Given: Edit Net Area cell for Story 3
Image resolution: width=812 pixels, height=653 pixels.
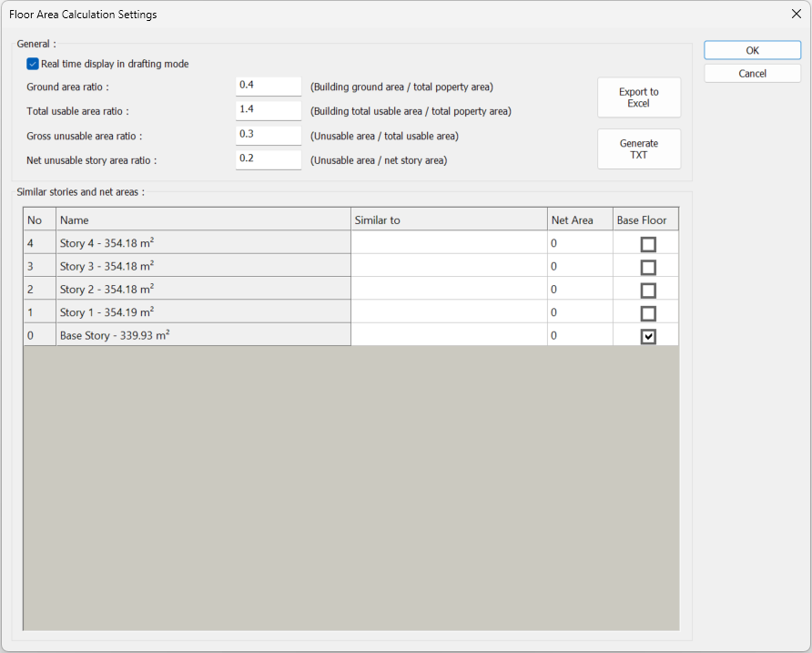Looking at the screenshot, I should 579,267.
